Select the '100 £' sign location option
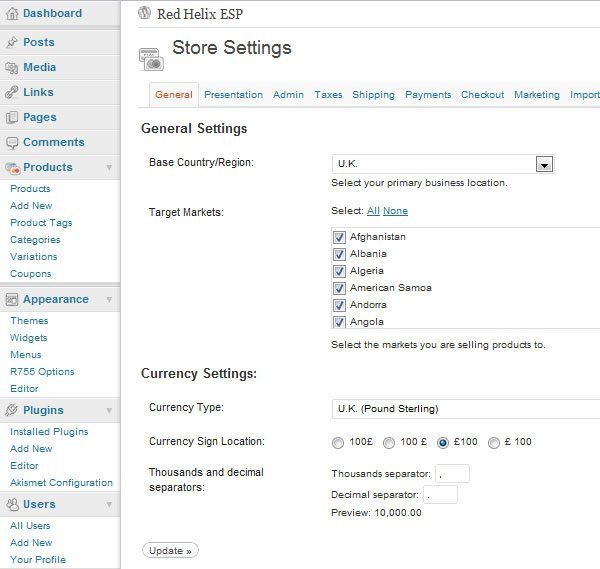This screenshot has width=600, height=569. pyautogui.click(x=389, y=443)
